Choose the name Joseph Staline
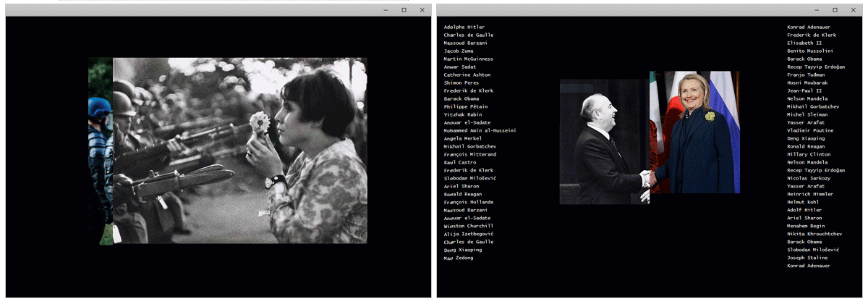Viewport: 868px width, 304px height. (x=808, y=258)
